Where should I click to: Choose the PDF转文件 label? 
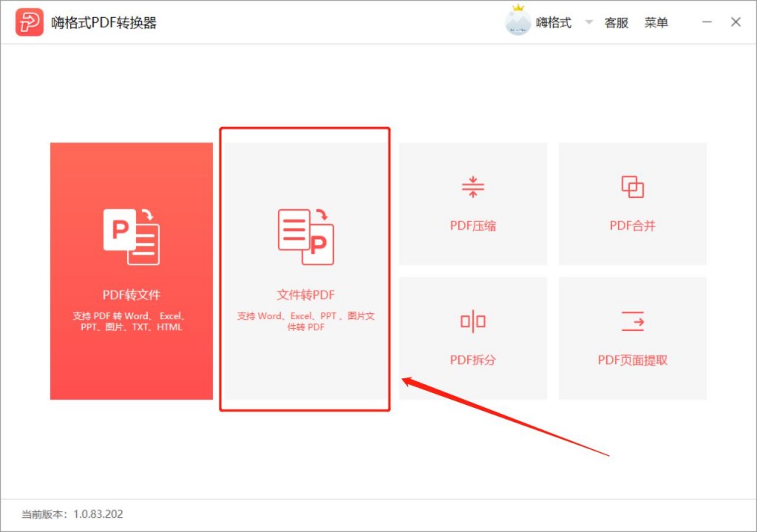pyautogui.click(x=132, y=295)
